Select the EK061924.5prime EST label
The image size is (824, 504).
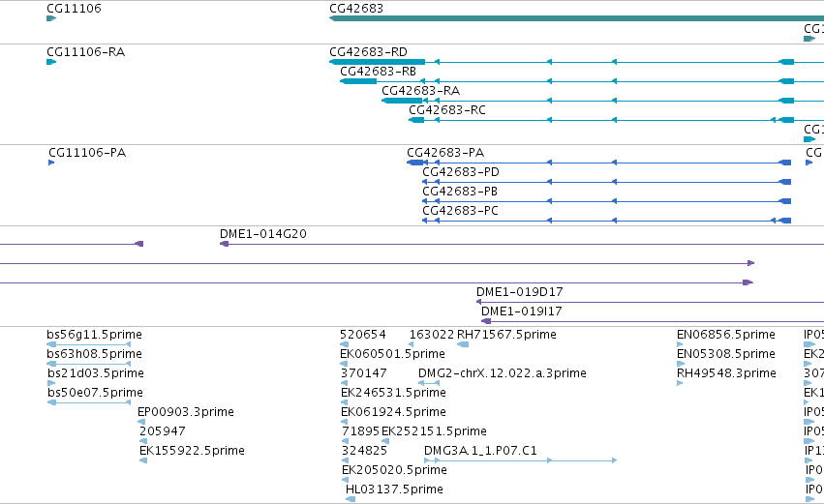[394, 412]
